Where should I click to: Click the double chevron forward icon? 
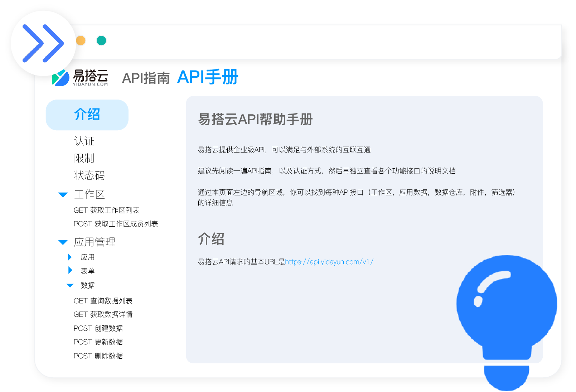[43, 43]
